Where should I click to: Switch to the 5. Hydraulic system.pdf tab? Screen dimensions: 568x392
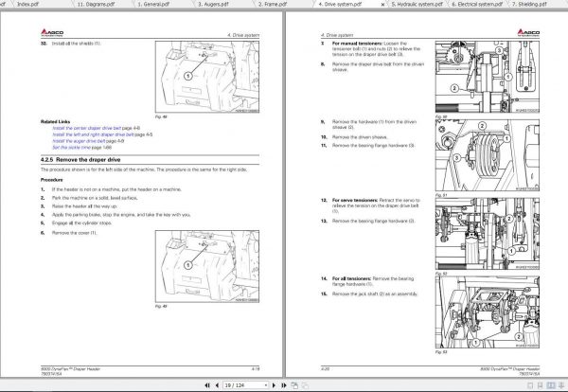(x=417, y=5)
